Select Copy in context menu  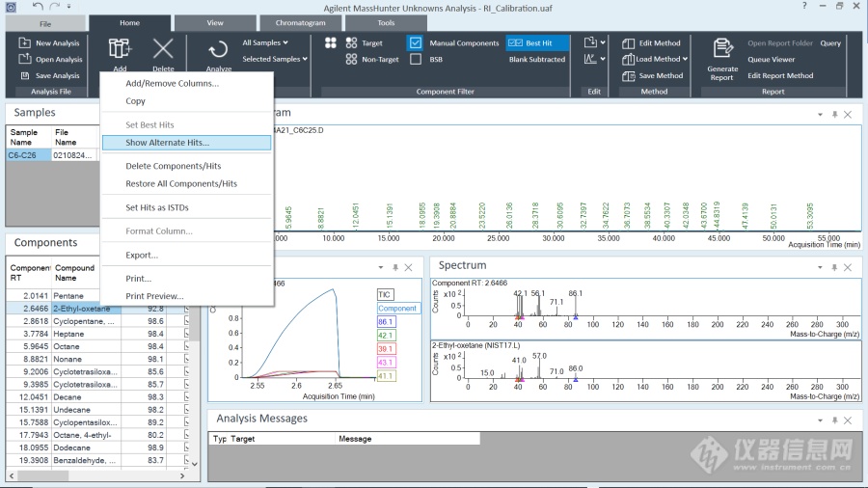coord(186,100)
